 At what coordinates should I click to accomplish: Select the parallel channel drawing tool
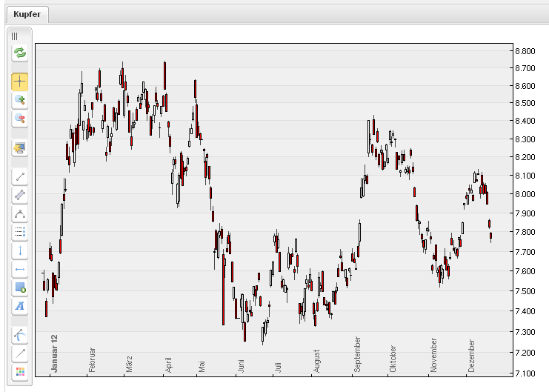19,195
